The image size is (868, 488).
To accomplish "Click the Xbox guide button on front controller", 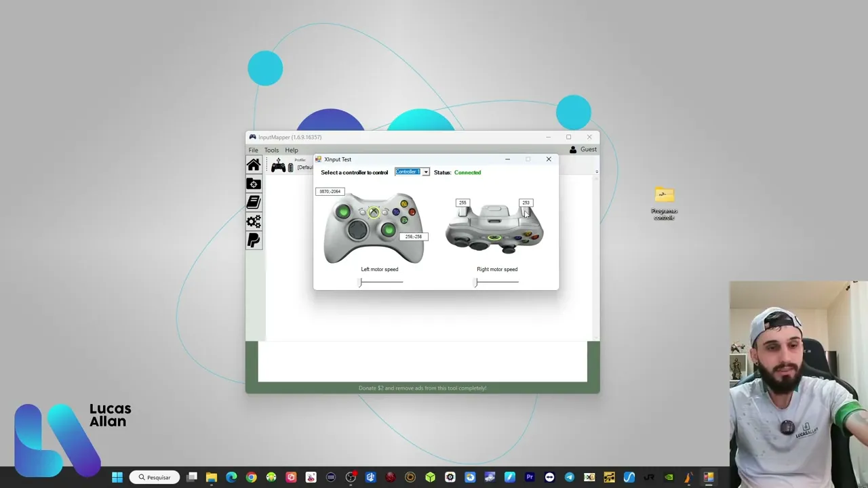I will [374, 212].
